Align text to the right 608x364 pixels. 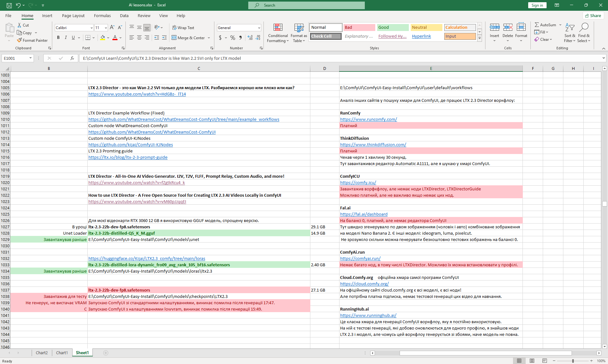click(x=147, y=38)
